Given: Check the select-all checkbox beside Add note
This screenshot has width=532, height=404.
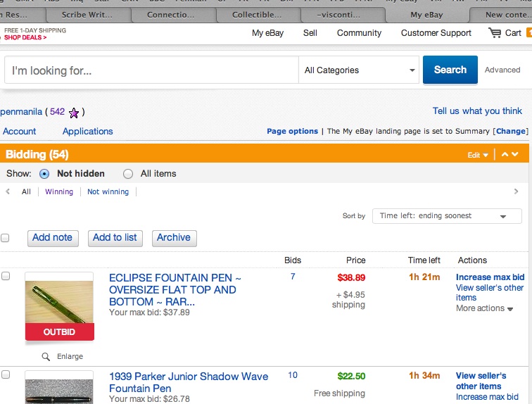Looking at the screenshot, I should pos(6,238).
